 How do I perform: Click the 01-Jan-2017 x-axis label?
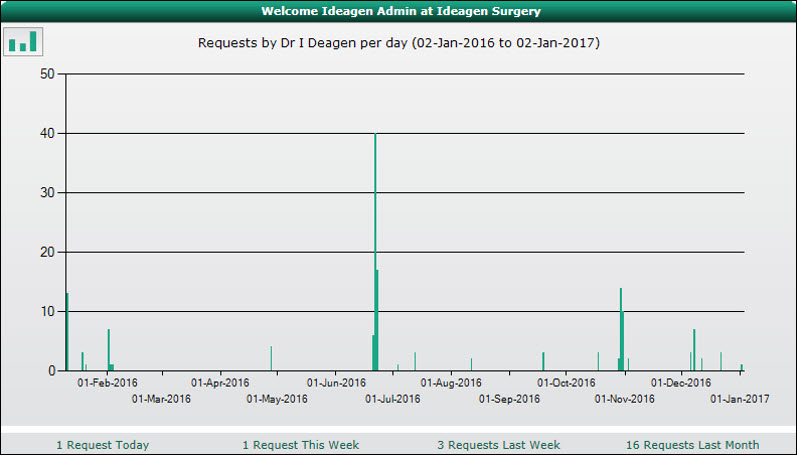pos(740,399)
